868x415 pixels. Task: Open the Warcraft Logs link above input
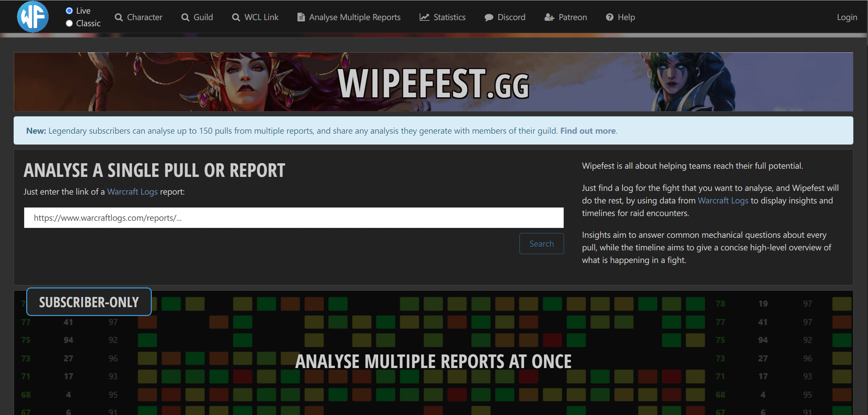click(132, 192)
